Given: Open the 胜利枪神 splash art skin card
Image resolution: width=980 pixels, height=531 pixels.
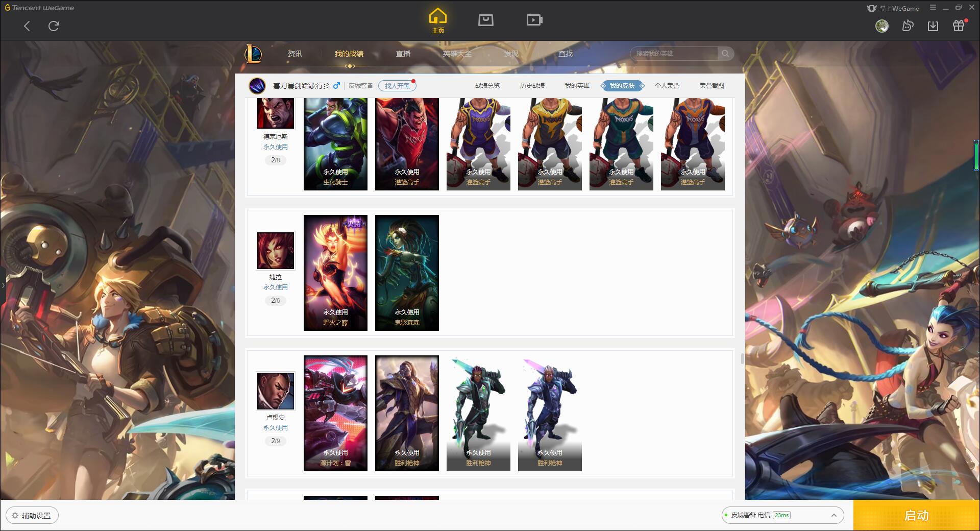Looking at the screenshot, I should pyautogui.click(x=407, y=413).
